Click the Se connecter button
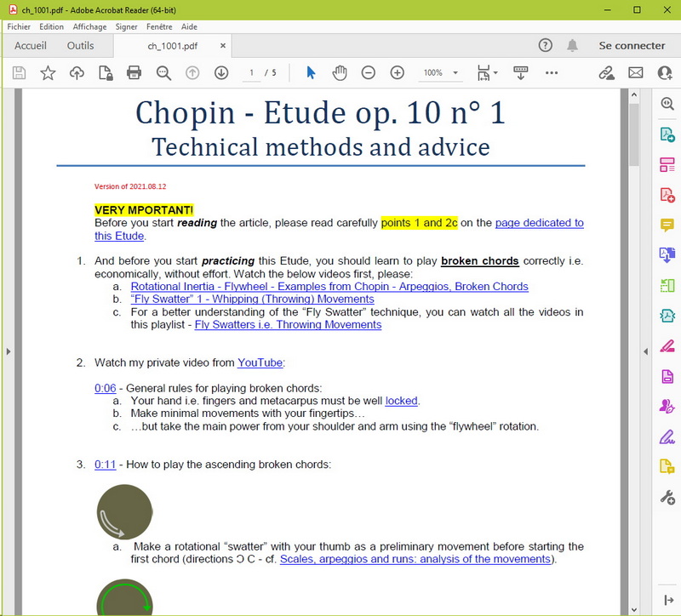The image size is (681, 616). (x=632, y=46)
